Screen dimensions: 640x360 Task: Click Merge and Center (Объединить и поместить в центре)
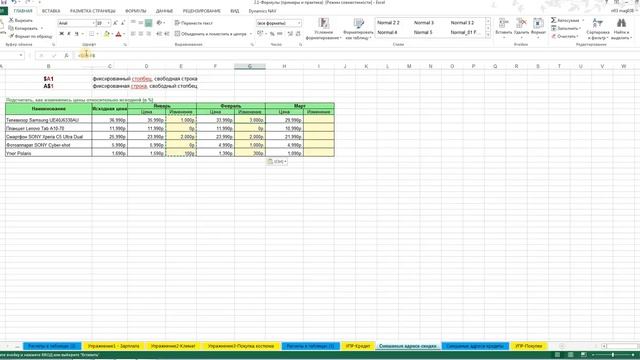point(211,34)
